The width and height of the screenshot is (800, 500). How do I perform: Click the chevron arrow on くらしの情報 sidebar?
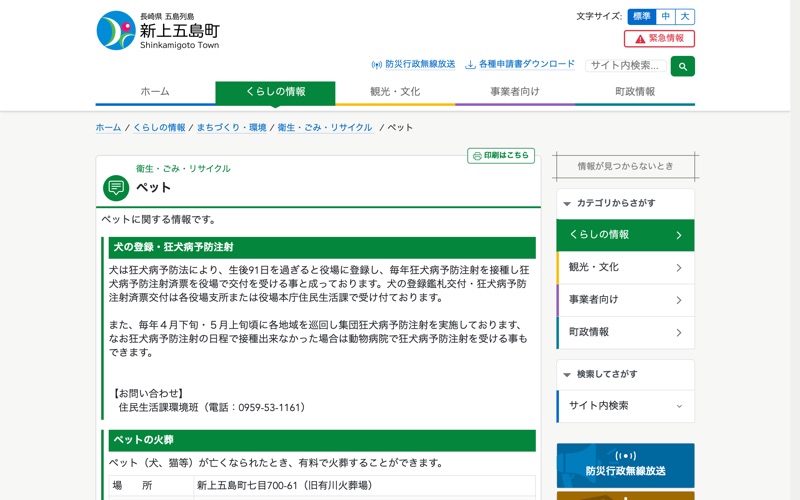pyautogui.click(x=679, y=235)
